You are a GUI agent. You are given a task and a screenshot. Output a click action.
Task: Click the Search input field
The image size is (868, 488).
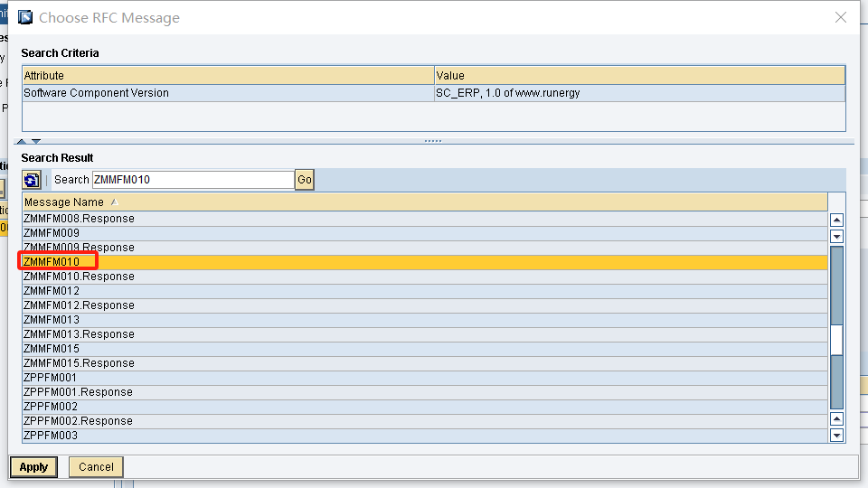coord(192,180)
